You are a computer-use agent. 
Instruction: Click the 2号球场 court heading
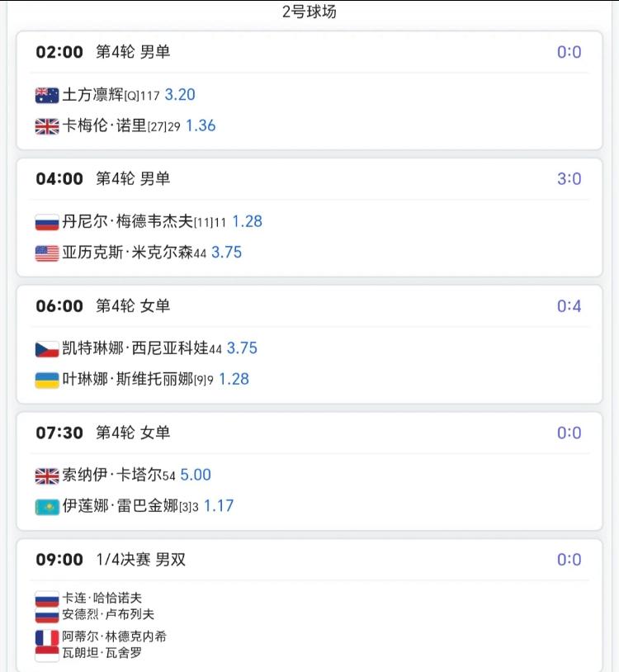[309, 12]
